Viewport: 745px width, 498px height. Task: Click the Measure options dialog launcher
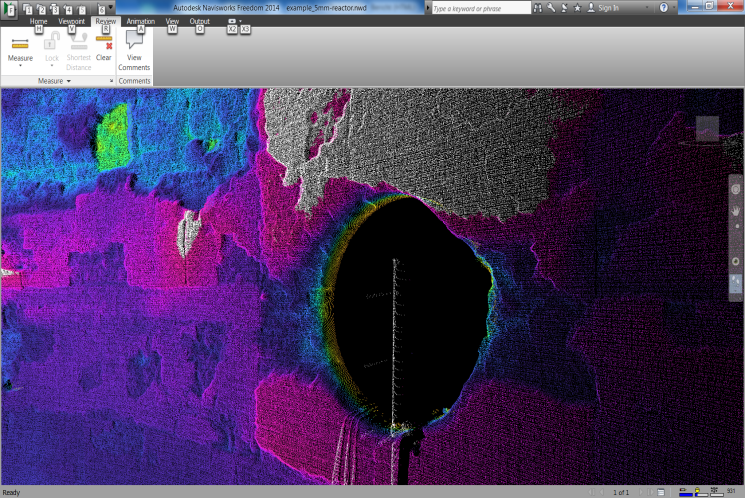tap(111, 80)
